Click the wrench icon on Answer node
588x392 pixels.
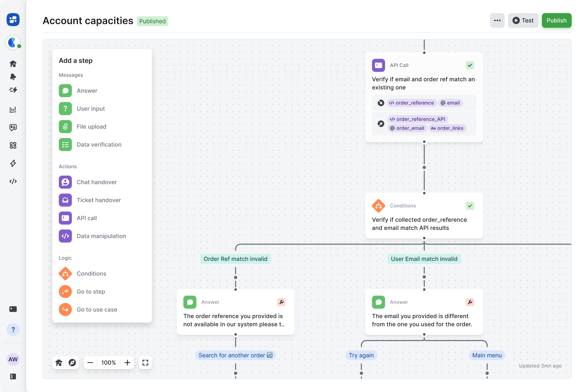coord(282,302)
